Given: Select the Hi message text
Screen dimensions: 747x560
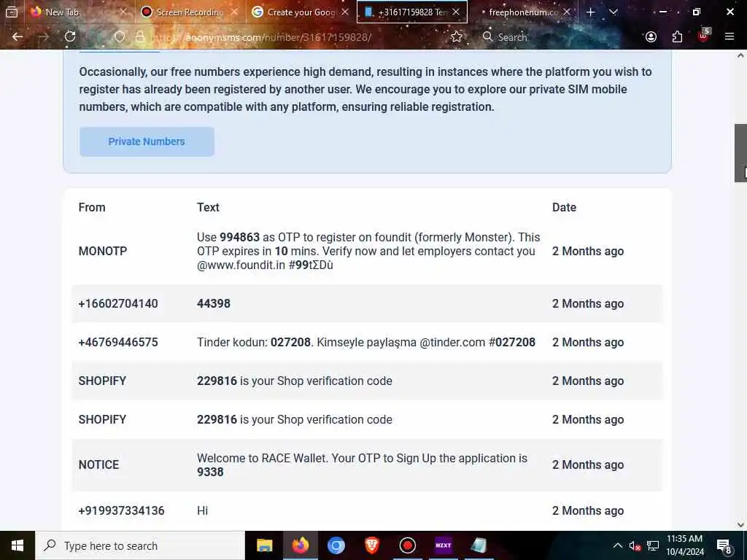Looking at the screenshot, I should [x=203, y=511].
